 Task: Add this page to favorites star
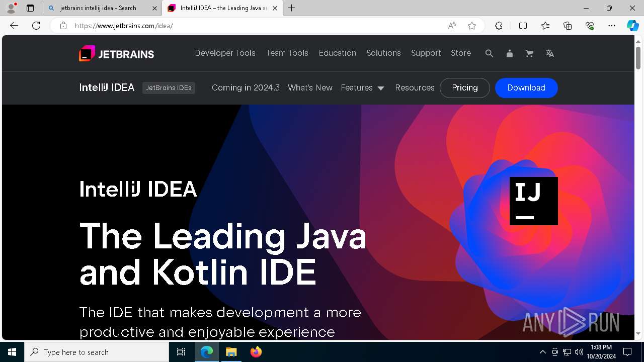point(472,26)
